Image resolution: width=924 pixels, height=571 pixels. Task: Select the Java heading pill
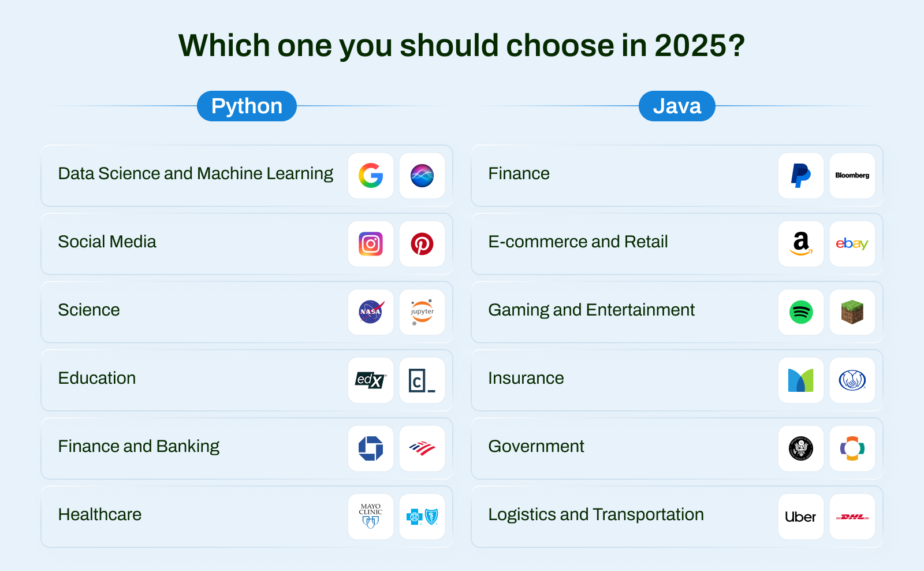pos(677,106)
